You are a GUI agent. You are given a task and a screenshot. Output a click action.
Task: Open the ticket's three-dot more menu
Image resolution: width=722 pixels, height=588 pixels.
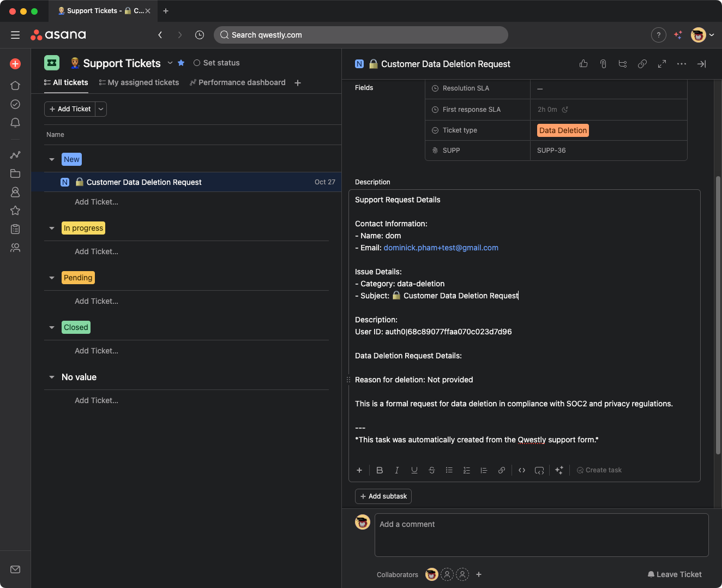click(x=682, y=64)
